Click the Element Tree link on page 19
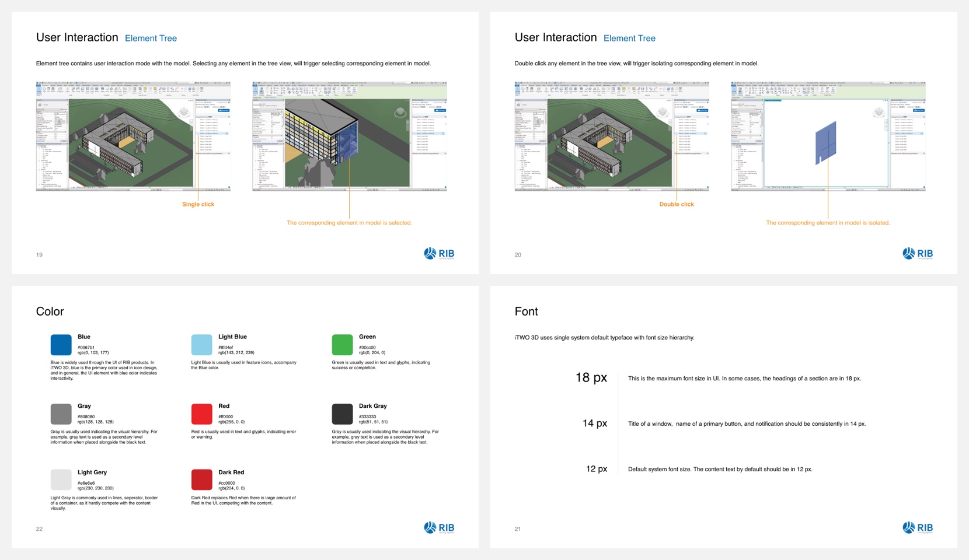Screen dimensions: 969x560 pyautogui.click(x=151, y=38)
